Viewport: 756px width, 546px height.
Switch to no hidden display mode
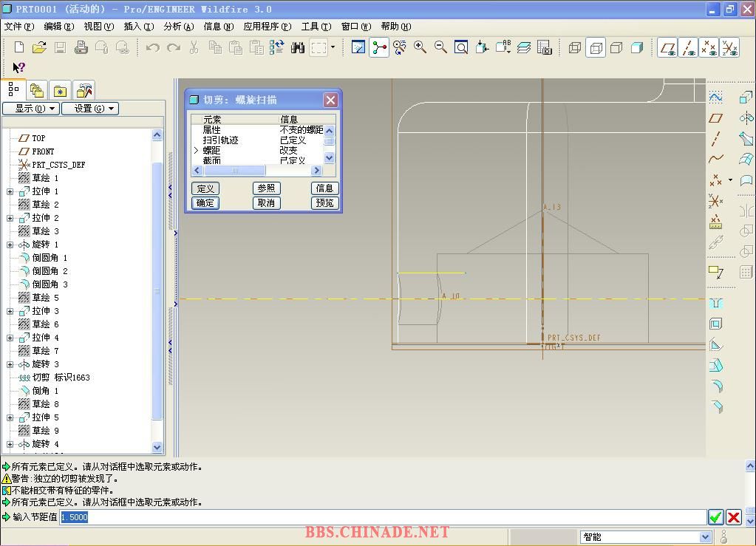[x=616, y=48]
